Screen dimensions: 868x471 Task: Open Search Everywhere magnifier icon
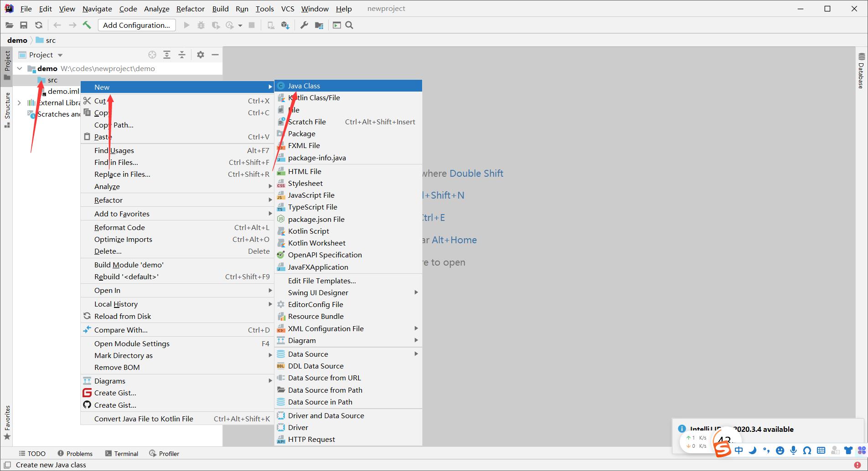click(350, 26)
